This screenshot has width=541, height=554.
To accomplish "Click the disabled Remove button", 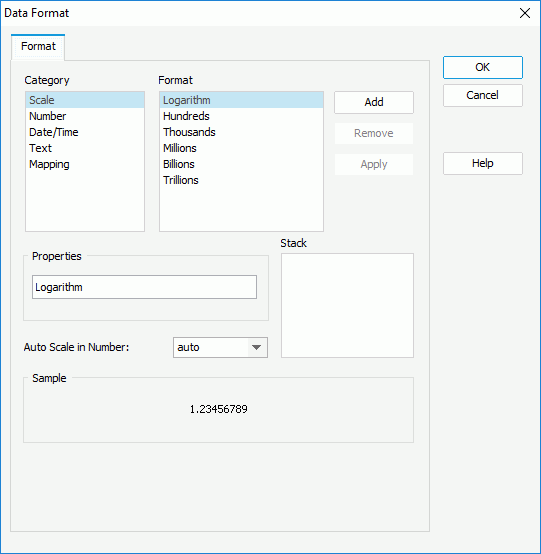I will pos(374,133).
